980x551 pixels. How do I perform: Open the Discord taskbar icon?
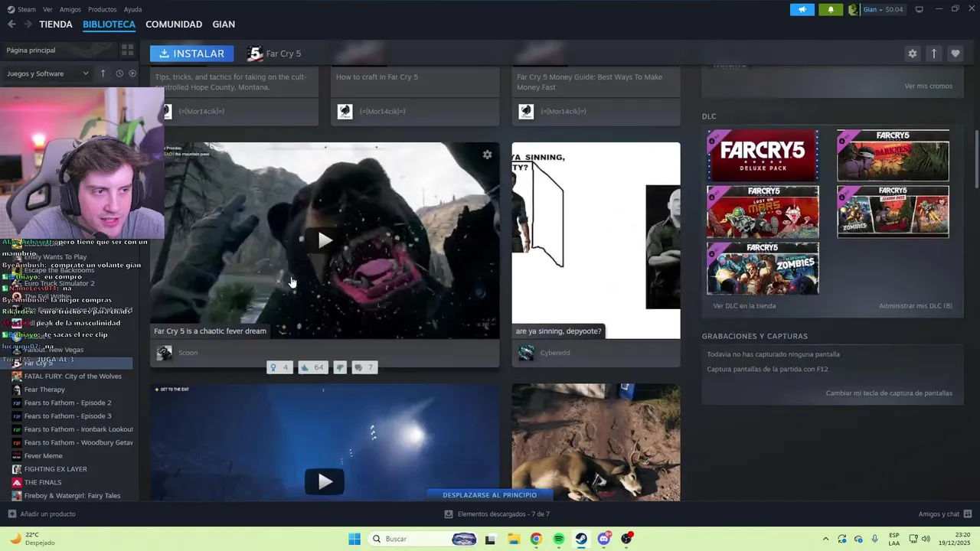[x=604, y=539]
